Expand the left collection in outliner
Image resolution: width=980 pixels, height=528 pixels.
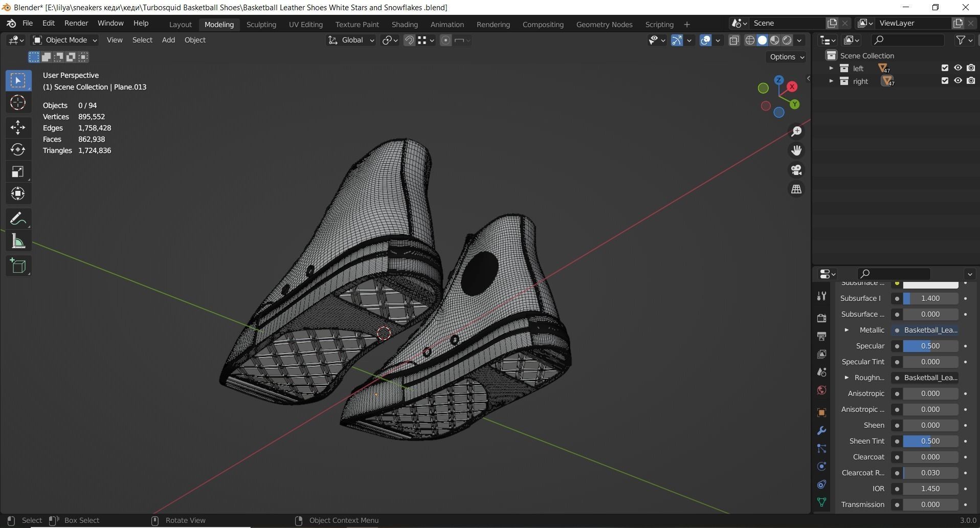[831, 68]
